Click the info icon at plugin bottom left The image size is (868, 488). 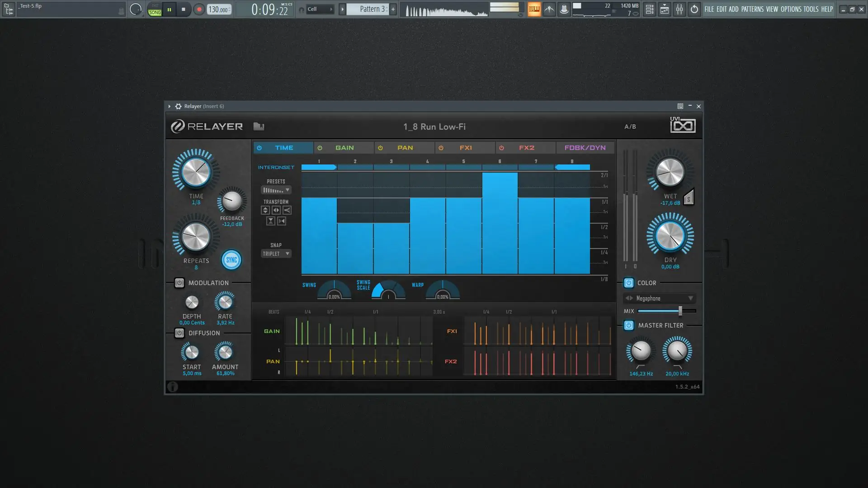[x=173, y=387]
